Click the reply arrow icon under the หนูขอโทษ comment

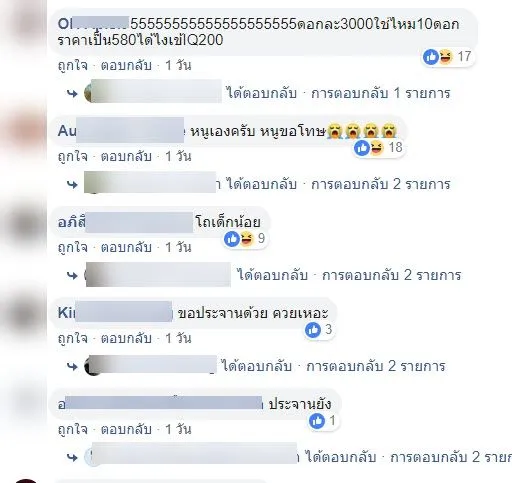tap(72, 185)
